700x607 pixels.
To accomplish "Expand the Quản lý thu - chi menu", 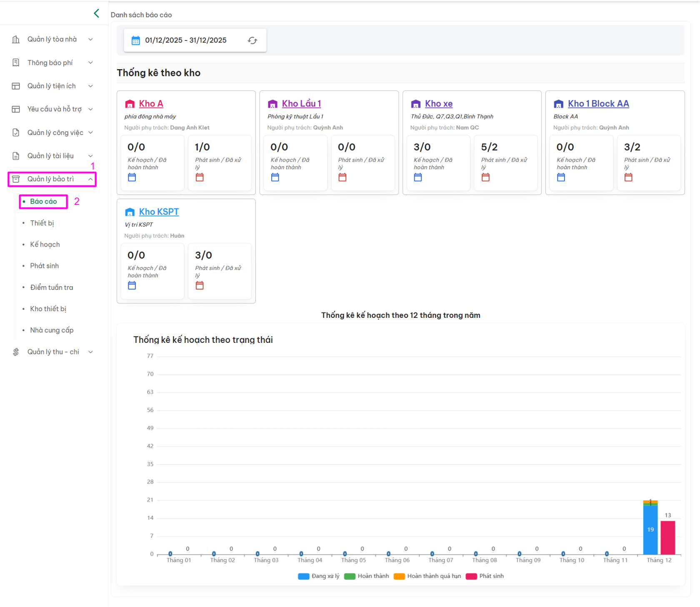I will 53,352.
